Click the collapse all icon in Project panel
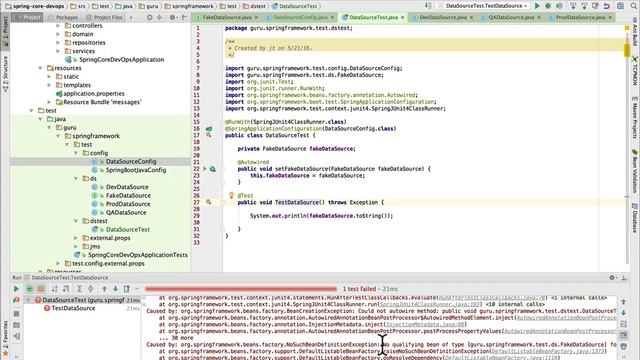The image size is (640, 360). click(160, 18)
